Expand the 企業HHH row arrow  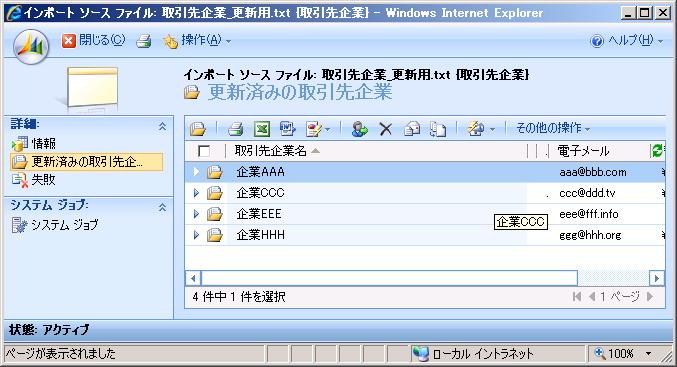(196, 235)
